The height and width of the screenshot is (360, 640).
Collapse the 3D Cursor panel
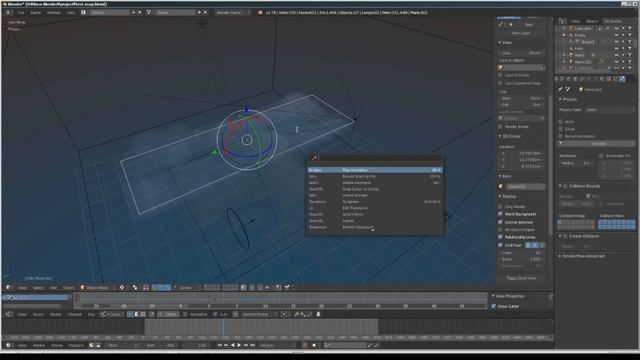pos(500,136)
